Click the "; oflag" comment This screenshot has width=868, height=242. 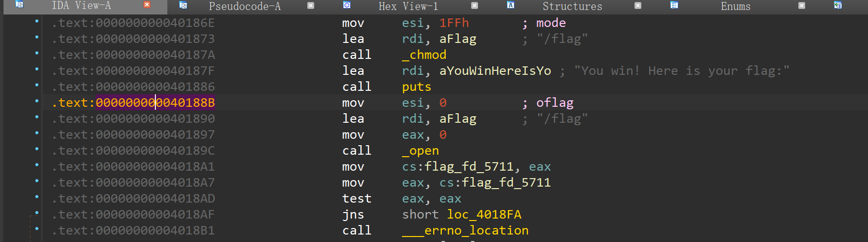pyautogui.click(x=548, y=103)
